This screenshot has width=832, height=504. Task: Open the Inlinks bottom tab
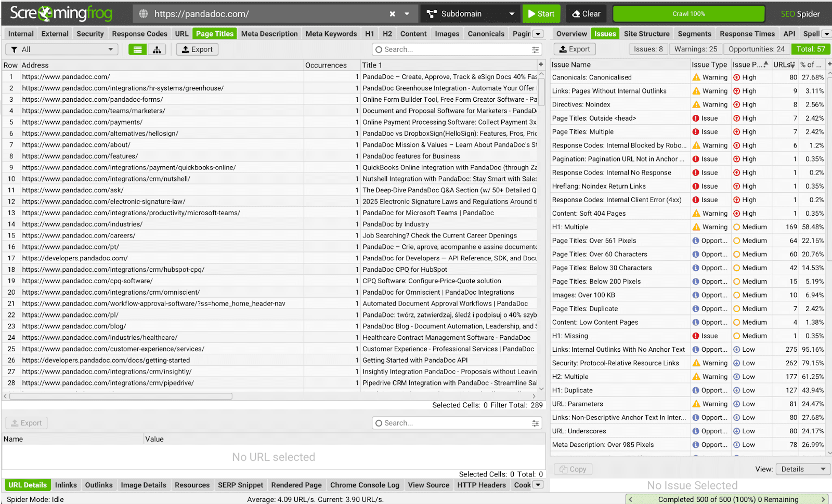click(x=66, y=485)
